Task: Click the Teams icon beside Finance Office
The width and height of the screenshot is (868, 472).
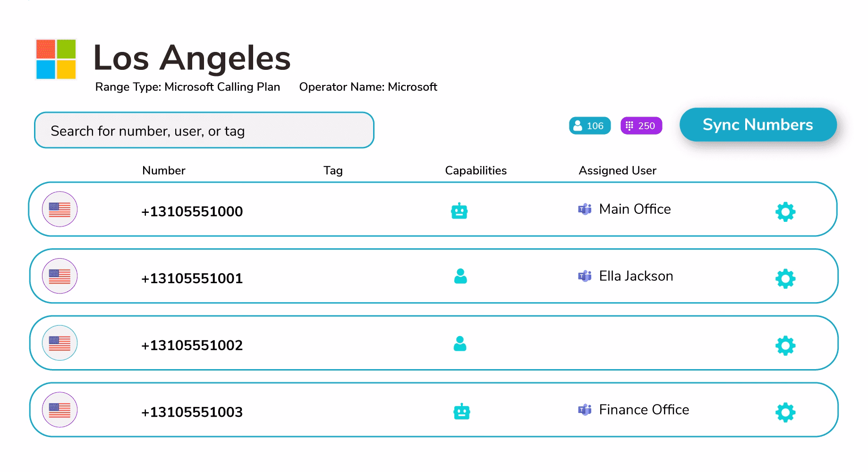Action: point(584,410)
